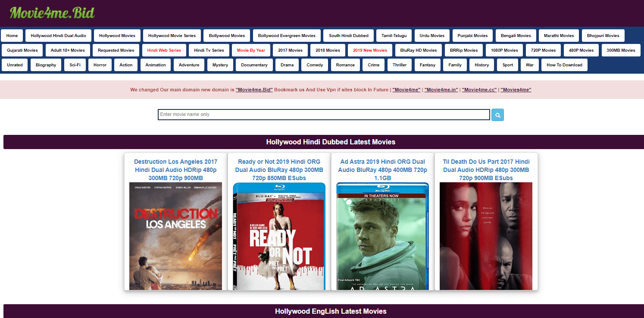View 2019 New Movies
644x318 pixels.
[x=370, y=50]
